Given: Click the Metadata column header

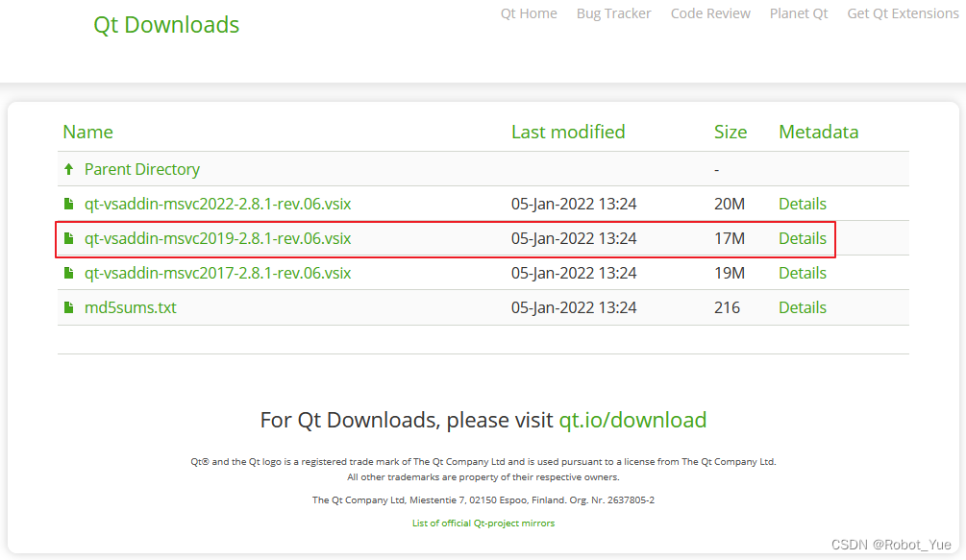Looking at the screenshot, I should coord(818,132).
